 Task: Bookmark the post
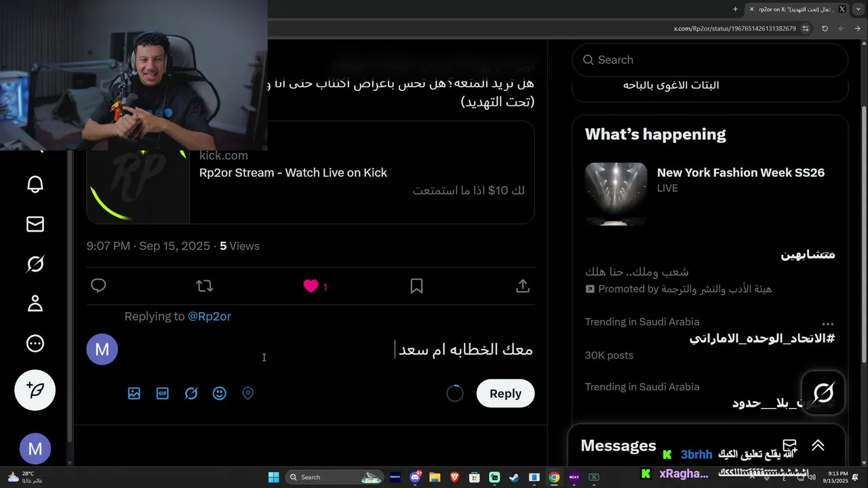[416, 286]
